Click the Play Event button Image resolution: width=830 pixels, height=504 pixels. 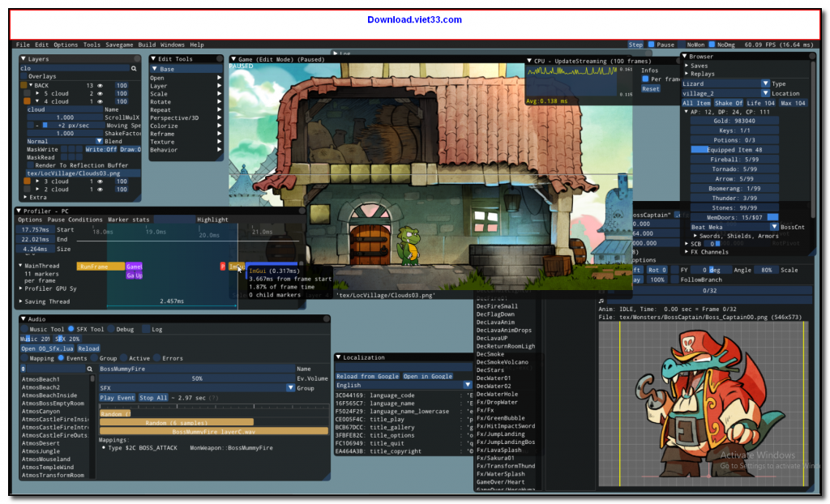[118, 398]
